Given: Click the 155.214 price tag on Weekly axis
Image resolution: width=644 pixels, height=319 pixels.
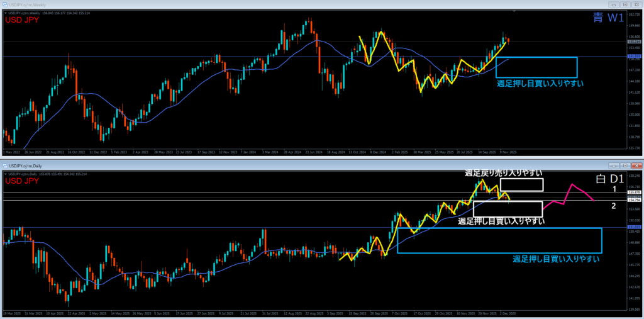Looking at the screenshot, I should coord(633,42).
